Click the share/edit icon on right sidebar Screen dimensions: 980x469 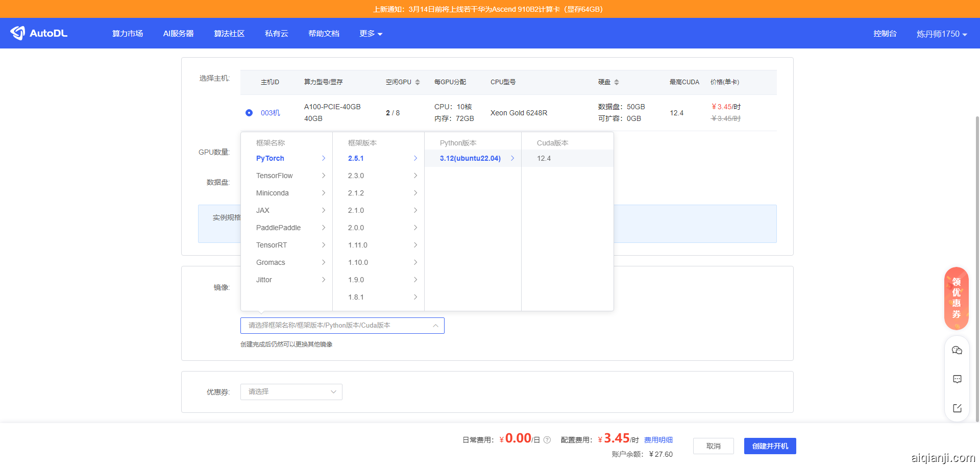pyautogui.click(x=957, y=408)
